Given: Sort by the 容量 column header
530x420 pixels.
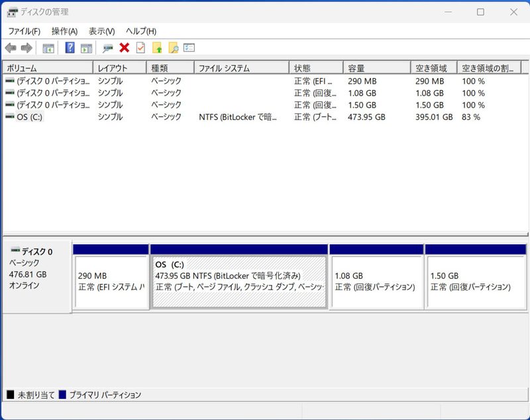Looking at the screenshot, I should 377,68.
